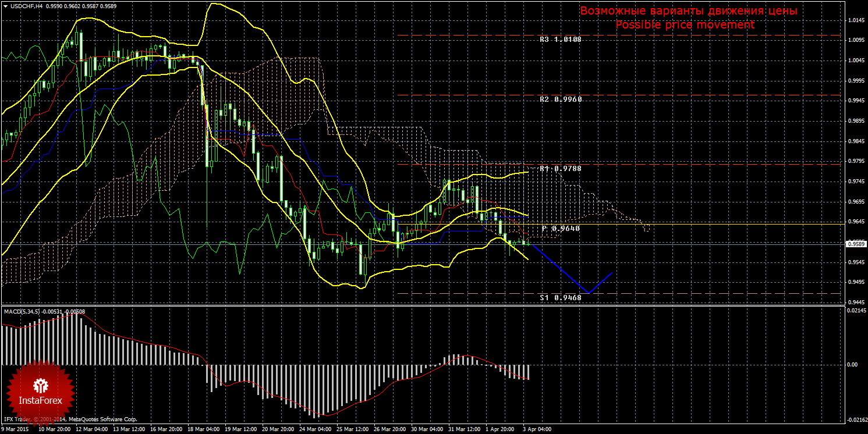Select the R3 1.0108 resistance label
Screen dimensions: 868x434
click(x=560, y=40)
